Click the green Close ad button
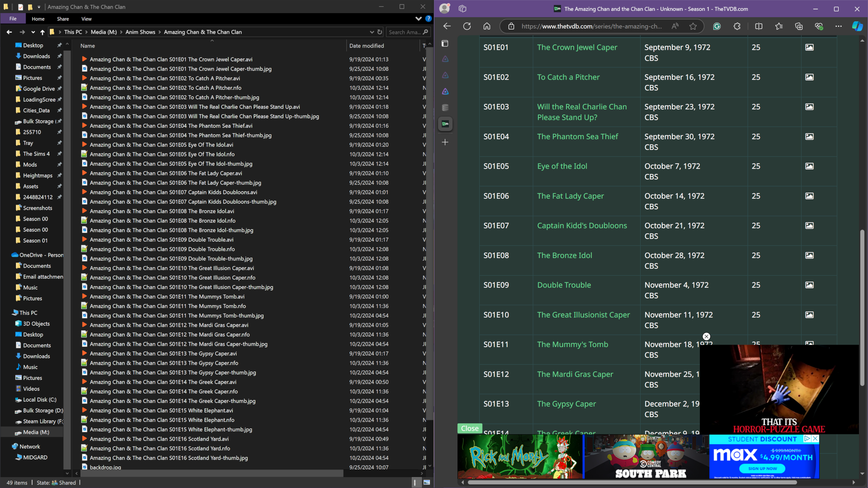868x488 pixels. 470,428
